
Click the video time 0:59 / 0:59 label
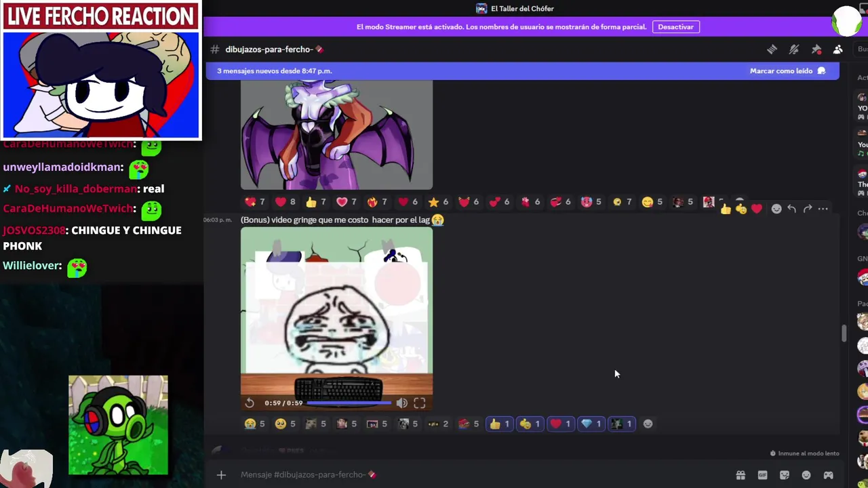[x=283, y=403]
